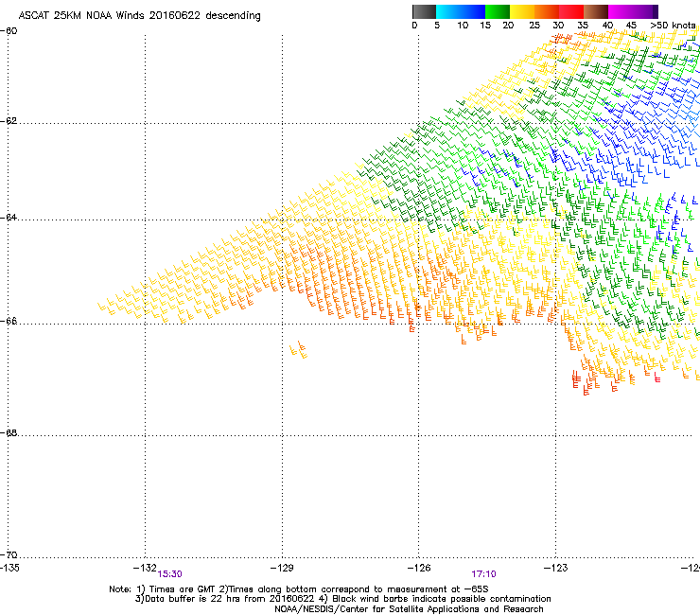
Task: Click the -64 latitude axis label
Action: [9, 218]
